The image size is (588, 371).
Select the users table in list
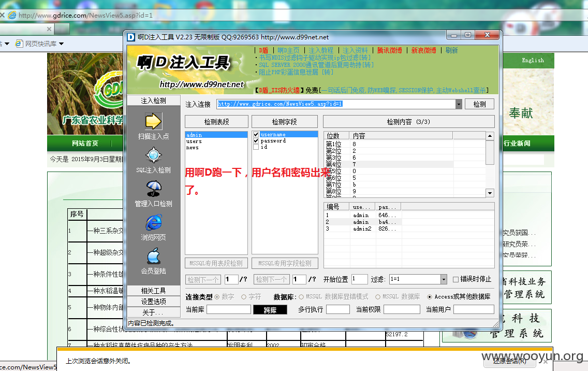[216, 141]
